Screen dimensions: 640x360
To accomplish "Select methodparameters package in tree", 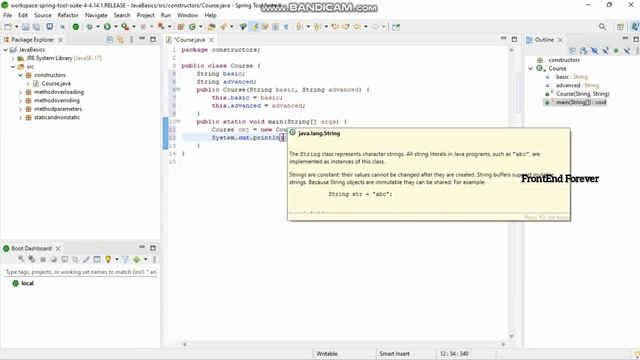I will tap(58, 109).
